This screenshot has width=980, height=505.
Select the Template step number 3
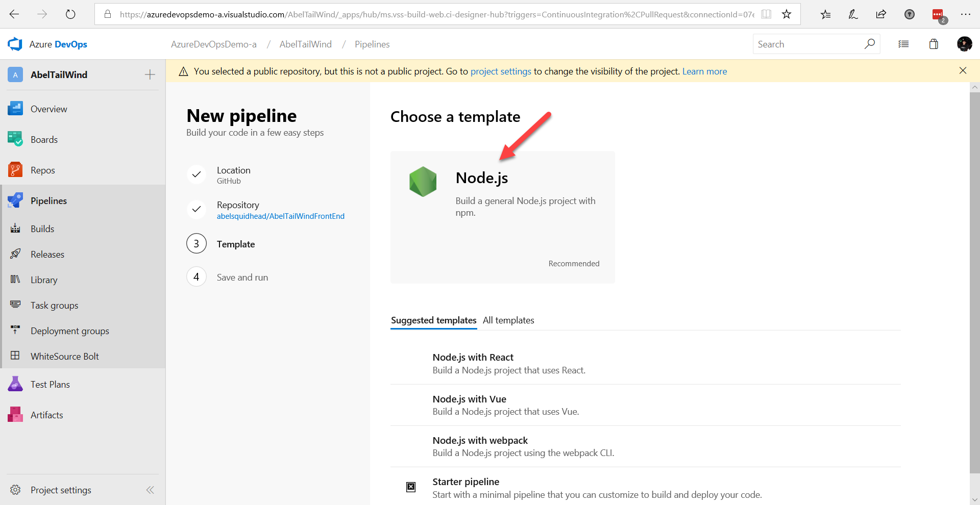(x=197, y=244)
